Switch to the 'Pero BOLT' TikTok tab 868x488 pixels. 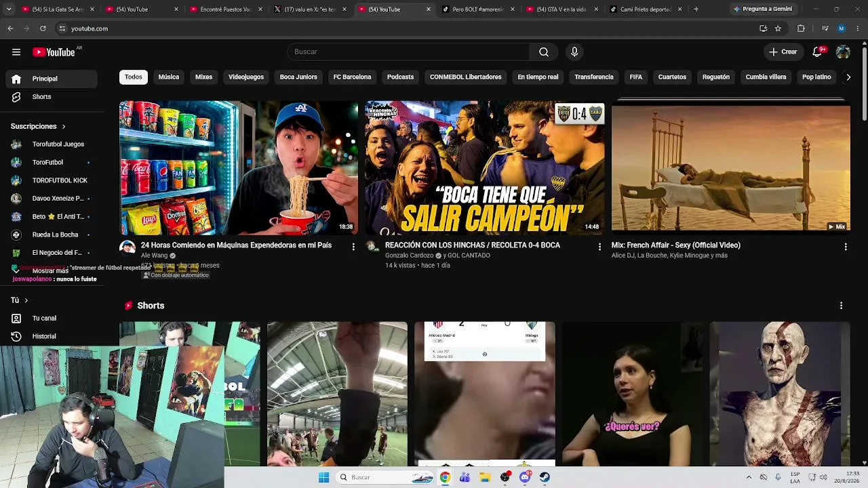click(478, 9)
